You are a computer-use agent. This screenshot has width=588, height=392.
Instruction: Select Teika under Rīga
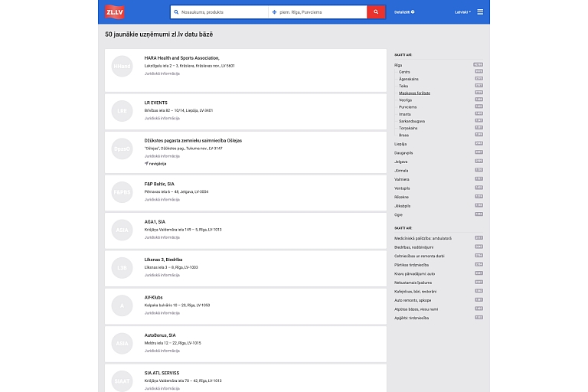coord(403,87)
